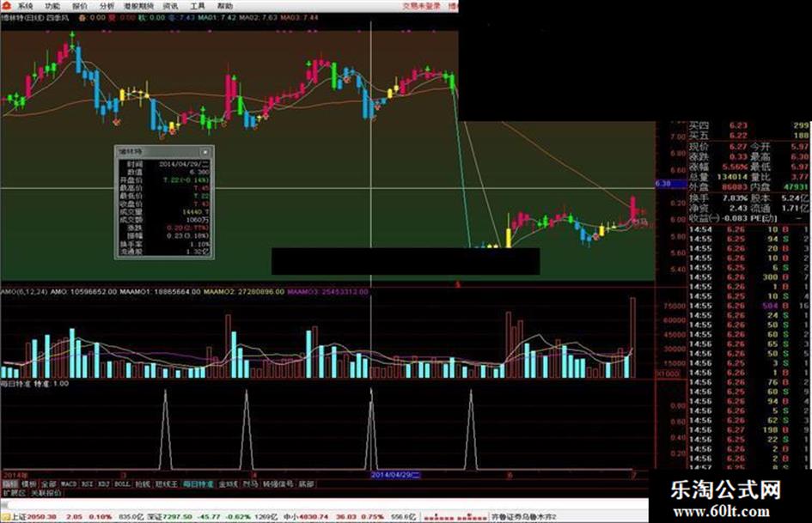The width and height of the screenshot is (812, 523).
Task: Open the 分析 menu
Action: point(107,6)
